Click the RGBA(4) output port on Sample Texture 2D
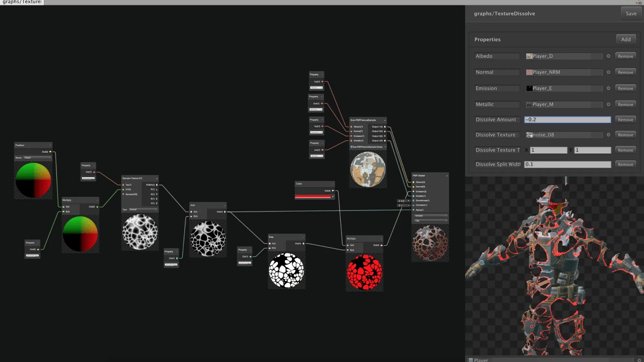This screenshot has width=644, height=362. tap(157, 185)
